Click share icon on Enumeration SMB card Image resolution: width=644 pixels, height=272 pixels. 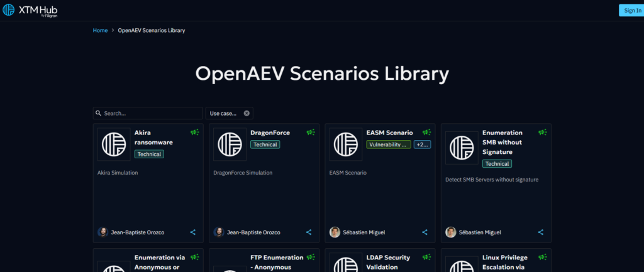(x=540, y=232)
